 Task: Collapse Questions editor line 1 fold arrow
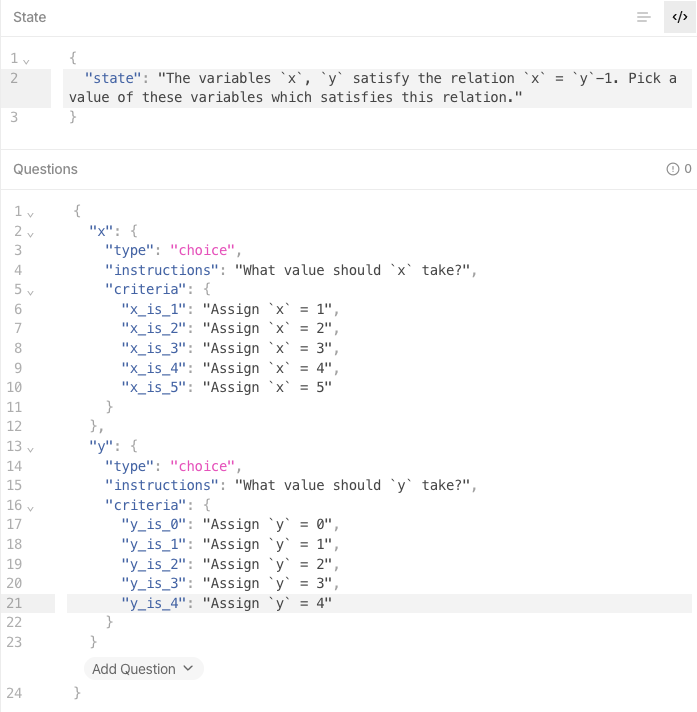click(x=30, y=214)
